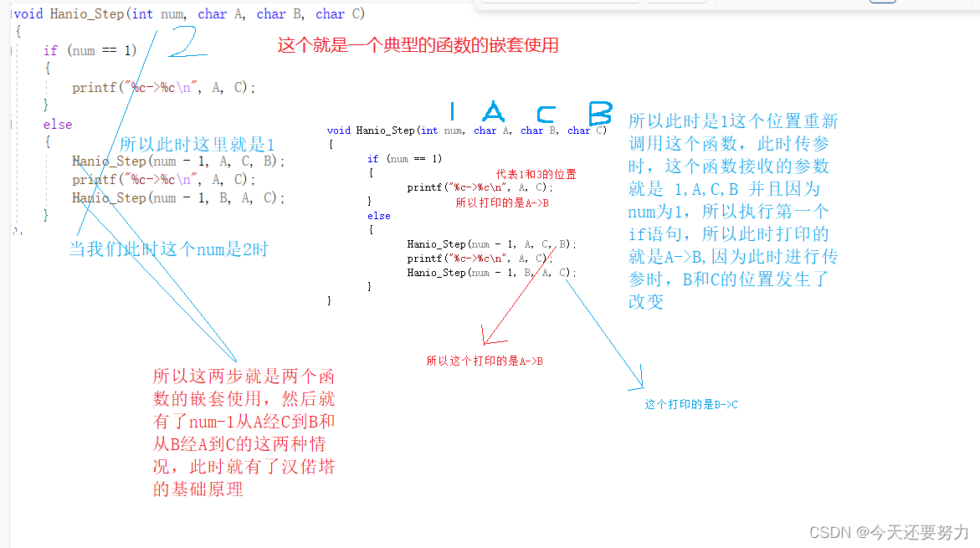Click the handwritten blue number 1 stroke
This screenshot has width=980, height=548.
pyautogui.click(x=453, y=111)
